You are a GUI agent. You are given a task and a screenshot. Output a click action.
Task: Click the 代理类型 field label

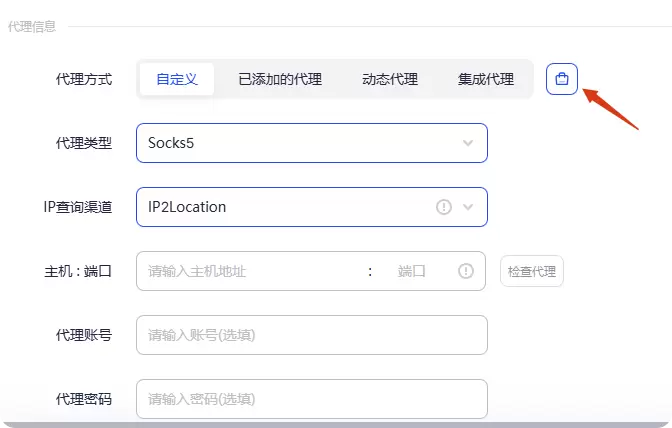[84, 143]
